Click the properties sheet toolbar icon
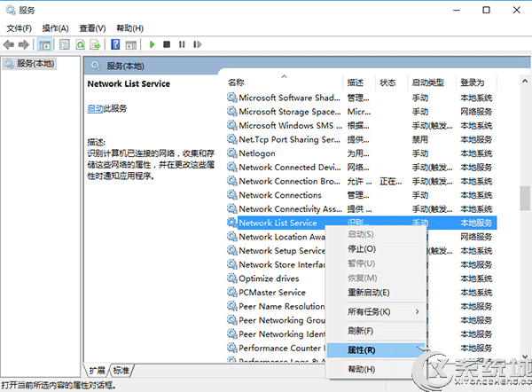532x392 pixels. [x=65, y=44]
